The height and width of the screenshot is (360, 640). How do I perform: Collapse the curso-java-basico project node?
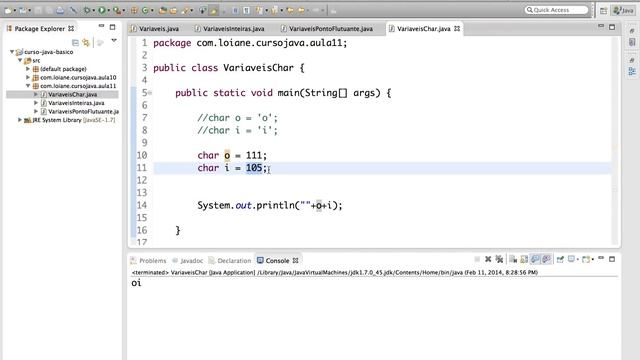pos(12,52)
